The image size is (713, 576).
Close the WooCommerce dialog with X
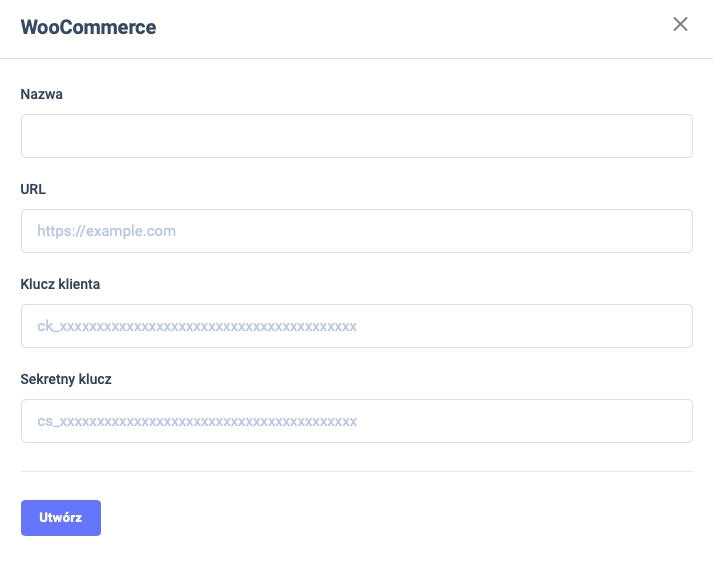click(x=680, y=24)
